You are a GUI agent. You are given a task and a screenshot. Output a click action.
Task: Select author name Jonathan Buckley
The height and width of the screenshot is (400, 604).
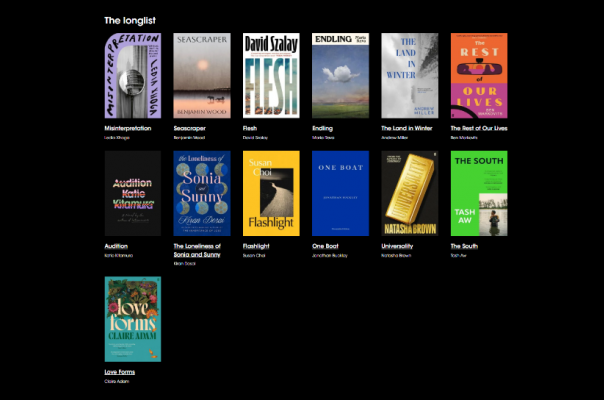[x=330, y=255]
